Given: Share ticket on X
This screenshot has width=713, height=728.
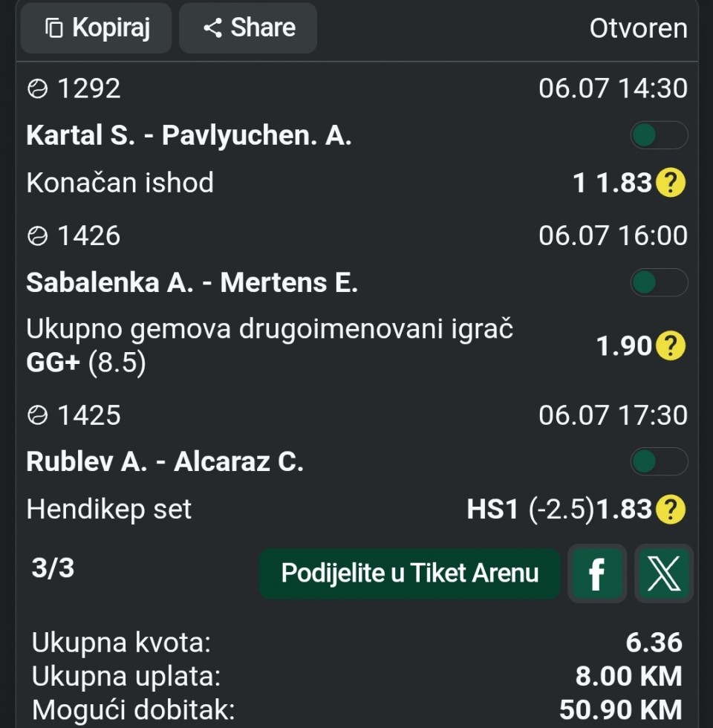Looking at the screenshot, I should point(664,573).
